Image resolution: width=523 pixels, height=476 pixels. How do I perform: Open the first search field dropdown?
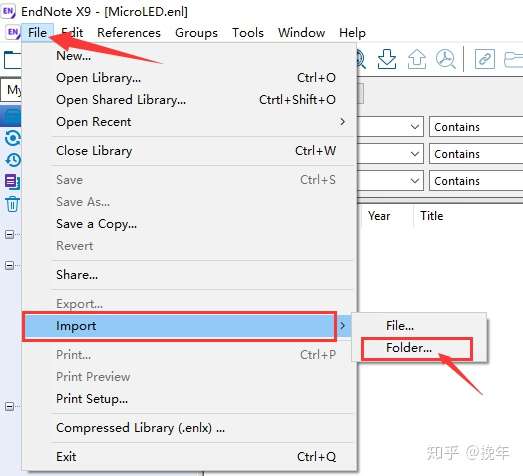pos(415,127)
